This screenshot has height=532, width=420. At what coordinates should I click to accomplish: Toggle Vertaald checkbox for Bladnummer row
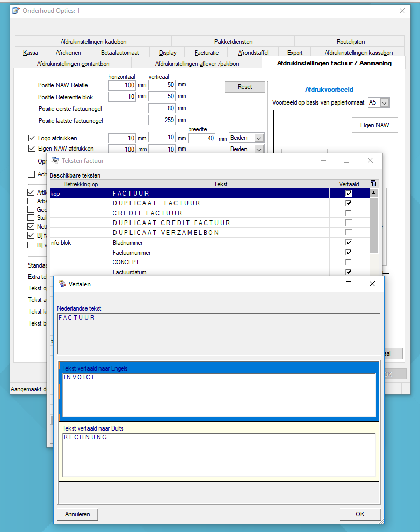pyautogui.click(x=349, y=242)
